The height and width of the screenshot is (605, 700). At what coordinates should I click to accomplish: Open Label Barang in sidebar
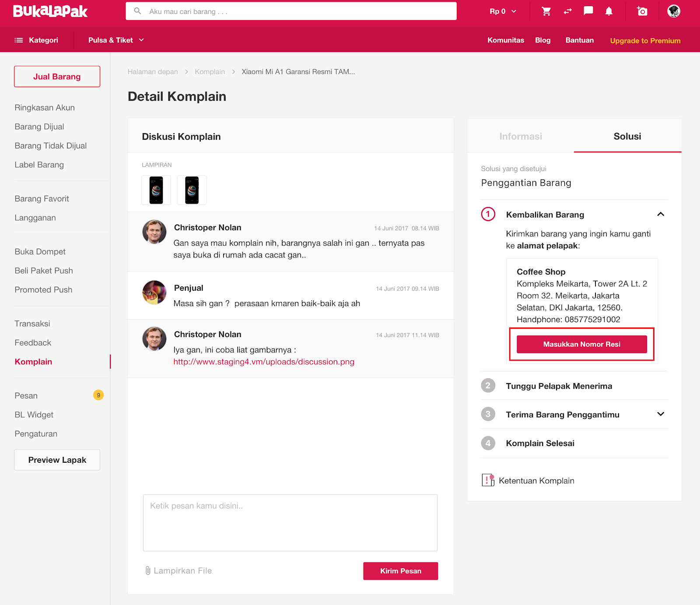pos(39,165)
